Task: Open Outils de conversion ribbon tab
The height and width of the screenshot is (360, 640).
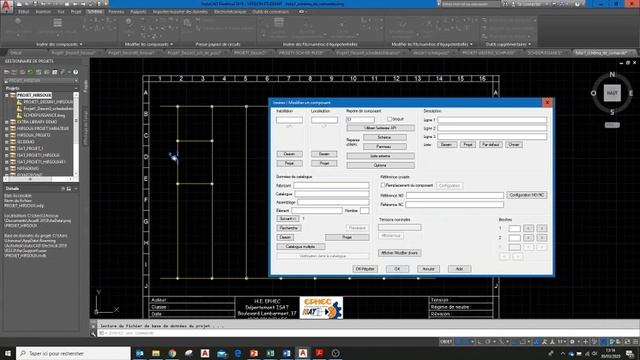Action: click(x=271, y=12)
